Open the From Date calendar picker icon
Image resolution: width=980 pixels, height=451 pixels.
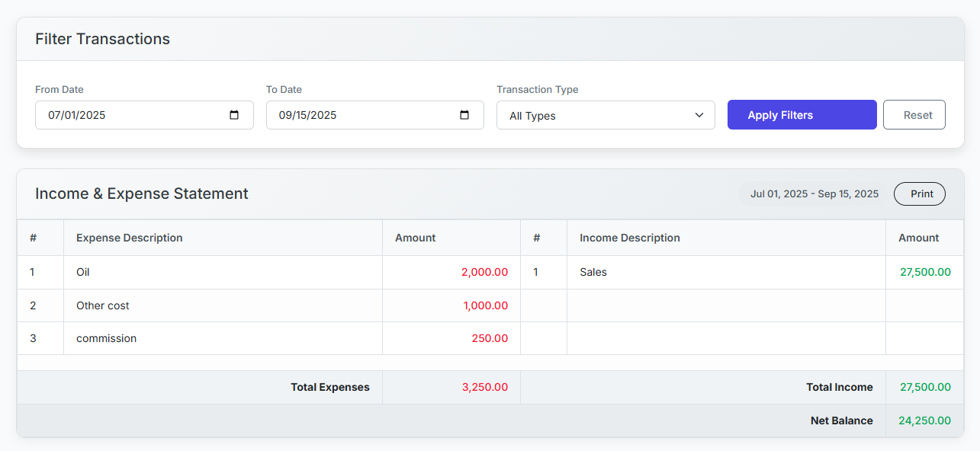coord(234,115)
